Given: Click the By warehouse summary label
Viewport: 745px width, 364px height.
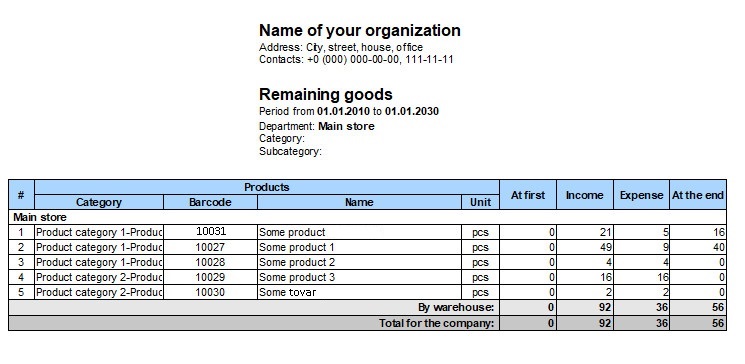Looking at the screenshot, I should (456, 307).
